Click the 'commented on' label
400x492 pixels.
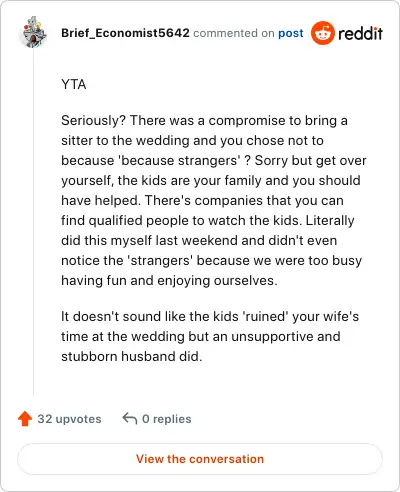pos(234,33)
